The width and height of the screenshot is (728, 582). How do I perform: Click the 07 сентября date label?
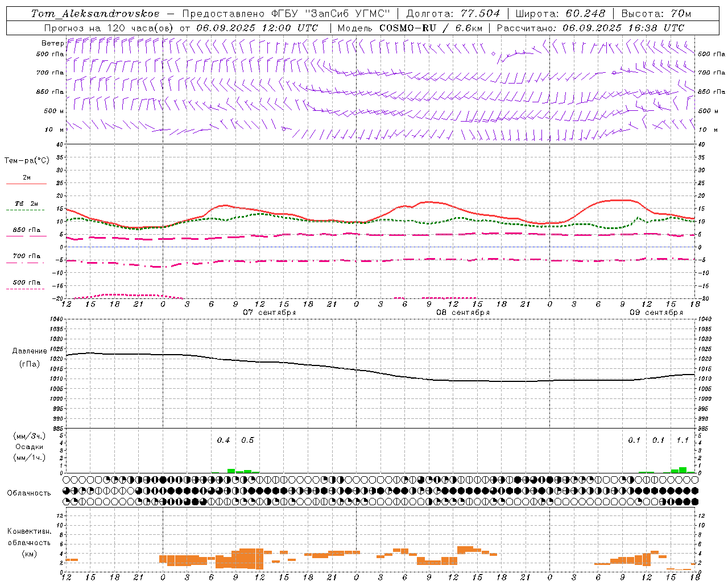pos(270,312)
